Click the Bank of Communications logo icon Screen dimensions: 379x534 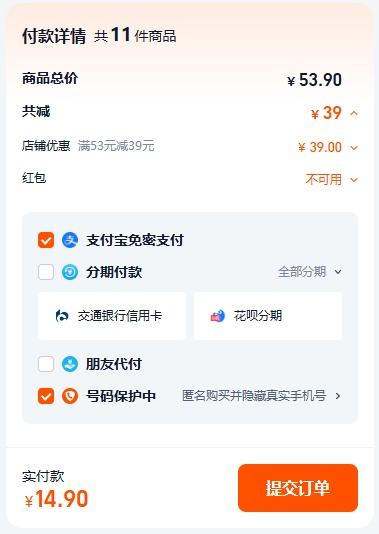tap(62, 316)
